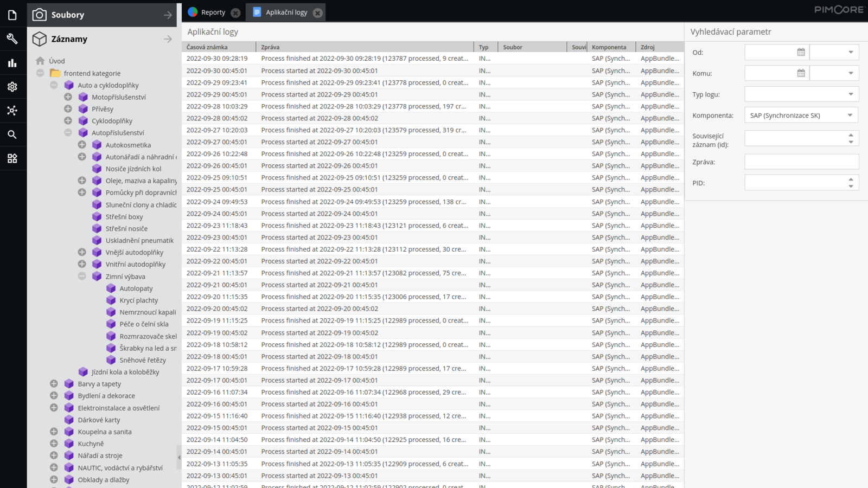Click the Zpráva search field
Image resolution: width=868 pixels, height=488 pixels.
pos(802,162)
